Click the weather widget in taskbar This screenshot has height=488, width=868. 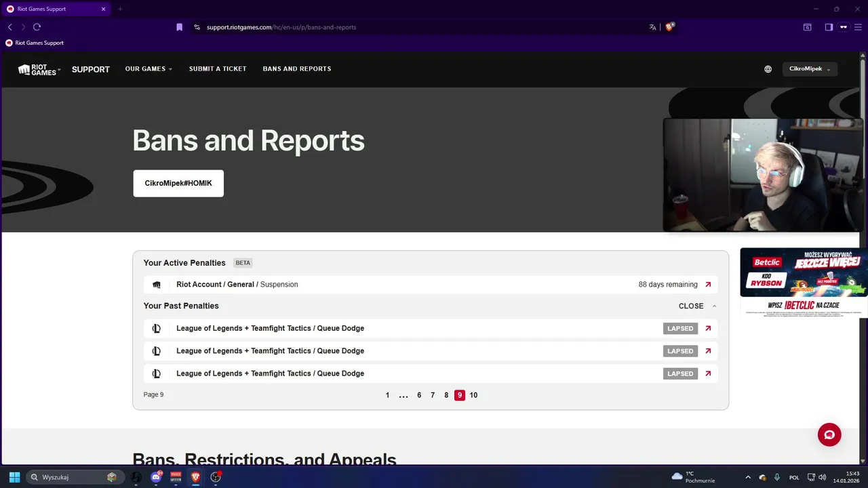tap(692, 477)
